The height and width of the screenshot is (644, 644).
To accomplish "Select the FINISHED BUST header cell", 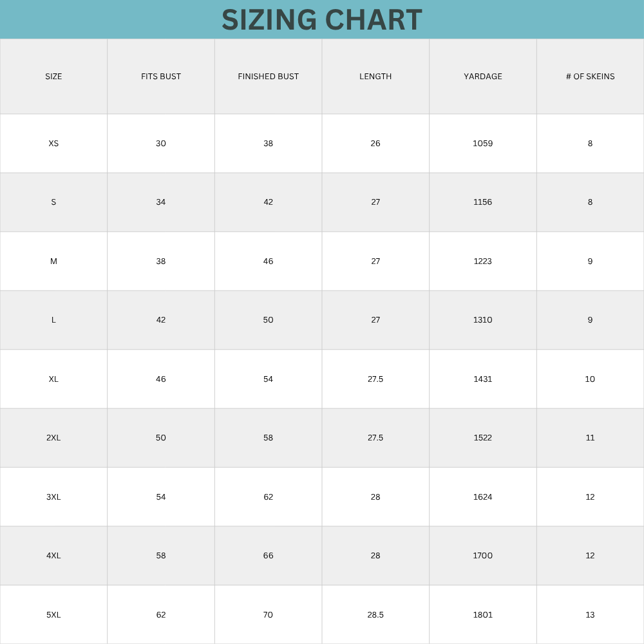I will click(x=268, y=77).
